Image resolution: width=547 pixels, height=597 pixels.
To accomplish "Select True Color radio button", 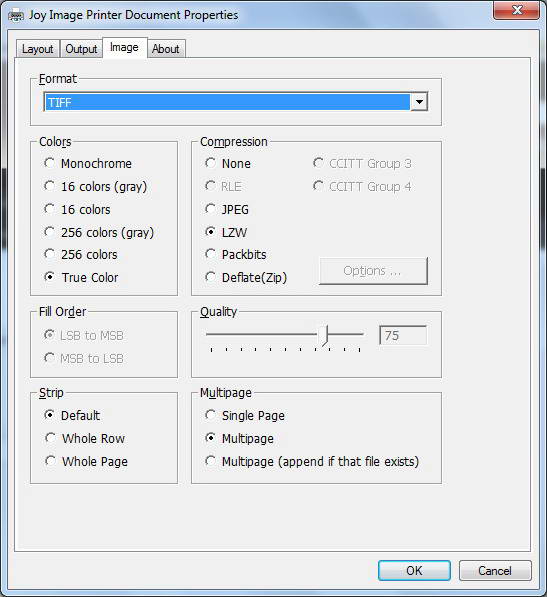I will 81,278.
